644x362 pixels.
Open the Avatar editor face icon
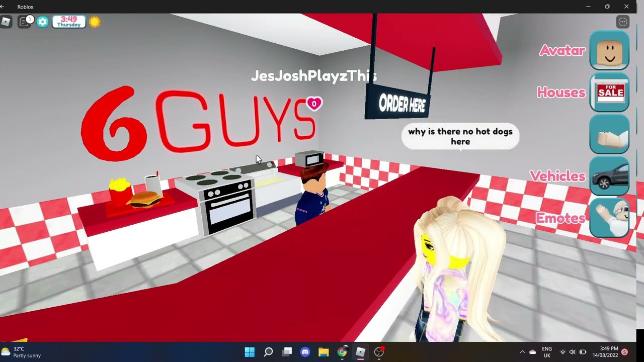pos(609,50)
